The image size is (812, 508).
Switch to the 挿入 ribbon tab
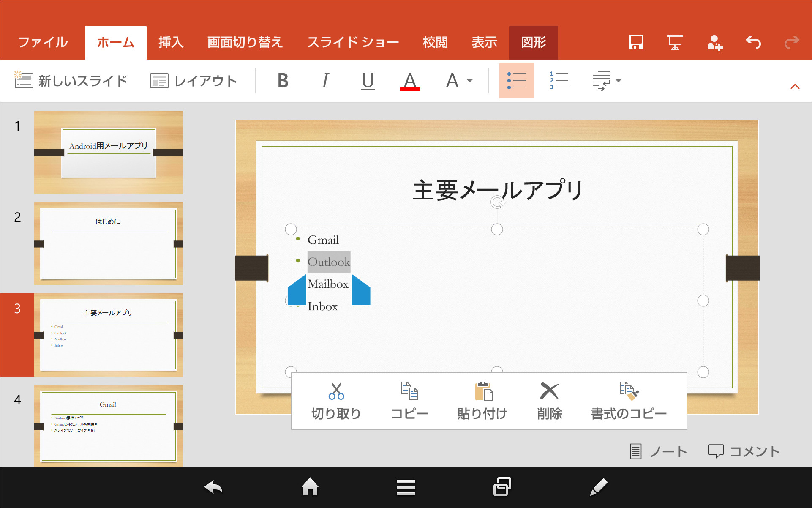click(170, 42)
